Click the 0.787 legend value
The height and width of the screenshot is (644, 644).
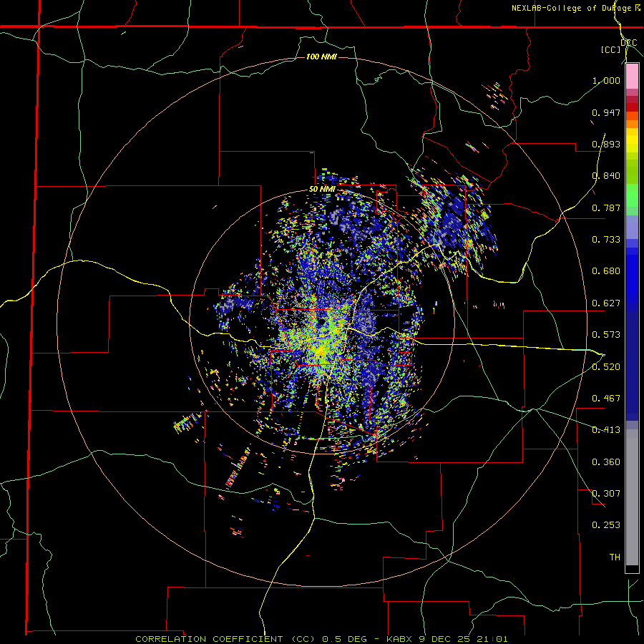point(606,208)
